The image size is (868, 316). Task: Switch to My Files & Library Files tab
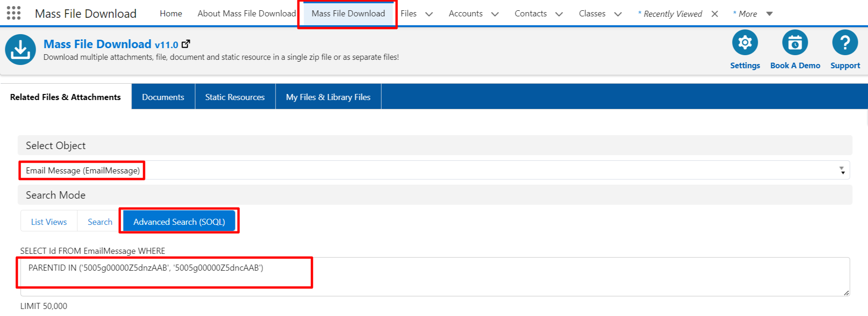[328, 97]
